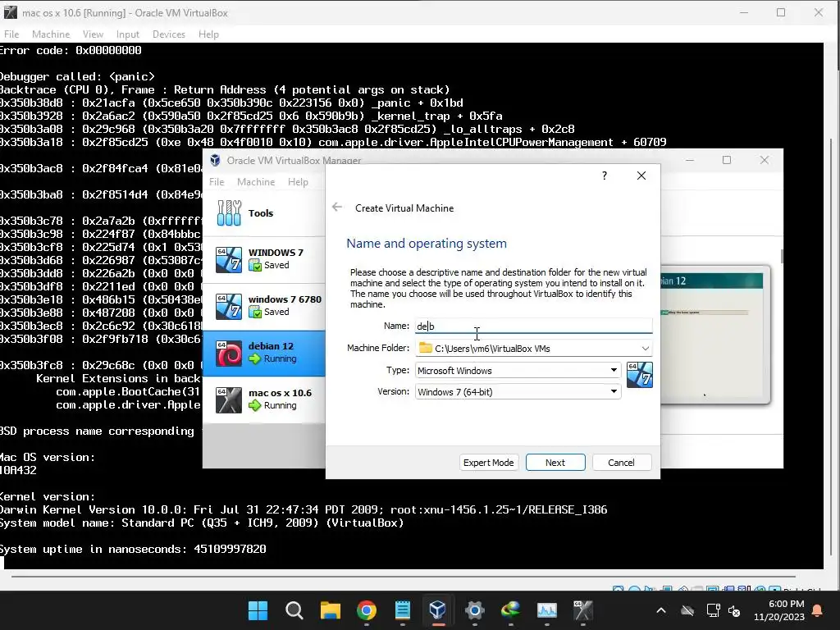Select the debian 12 VM swirl icon

tap(229, 353)
